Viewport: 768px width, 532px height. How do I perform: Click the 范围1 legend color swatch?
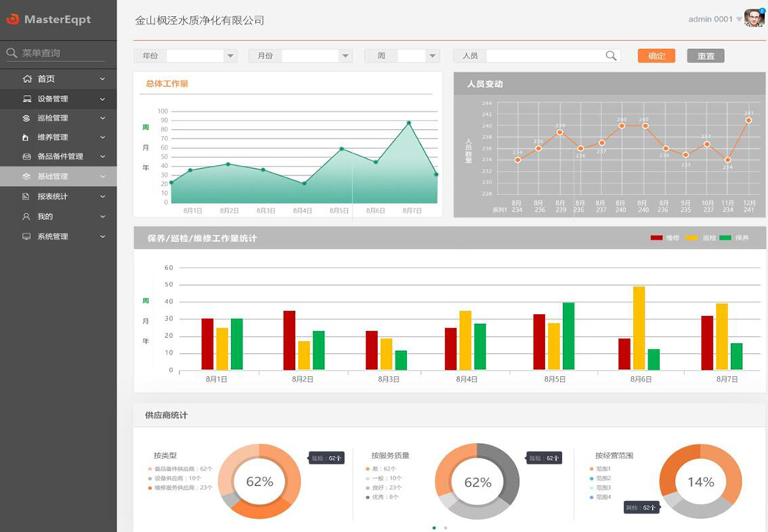click(591, 469)
